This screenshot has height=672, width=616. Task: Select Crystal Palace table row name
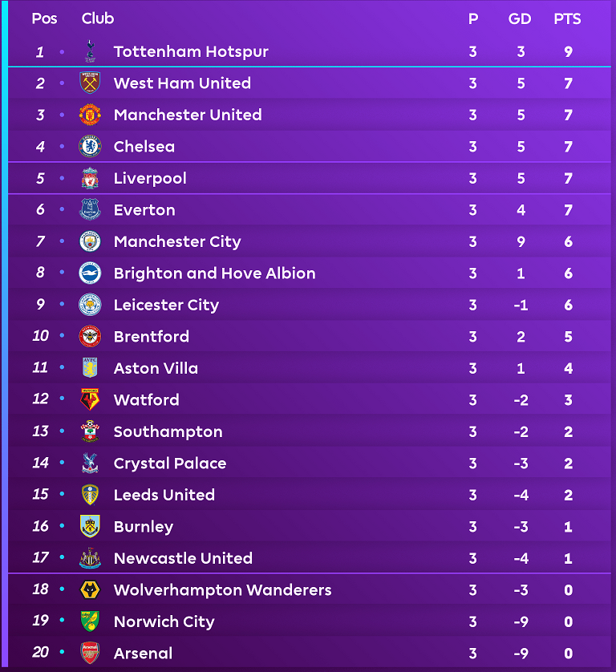170,464
